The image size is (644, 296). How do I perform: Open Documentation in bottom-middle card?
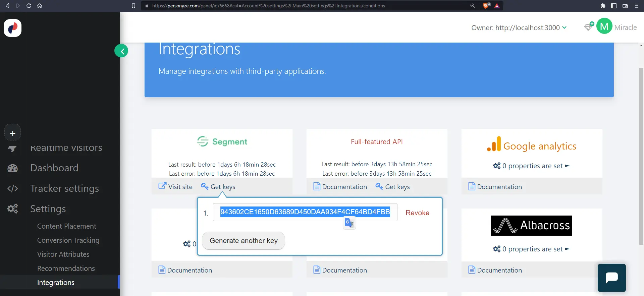tap(340, 270)
